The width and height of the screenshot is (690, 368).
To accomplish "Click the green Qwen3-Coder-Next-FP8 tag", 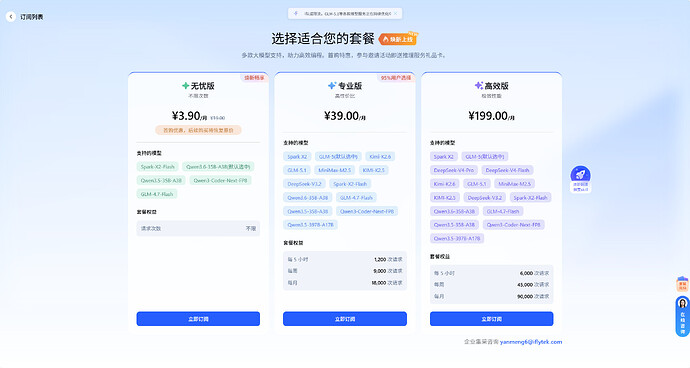I will pyautogui.click(x=220, y=180).
